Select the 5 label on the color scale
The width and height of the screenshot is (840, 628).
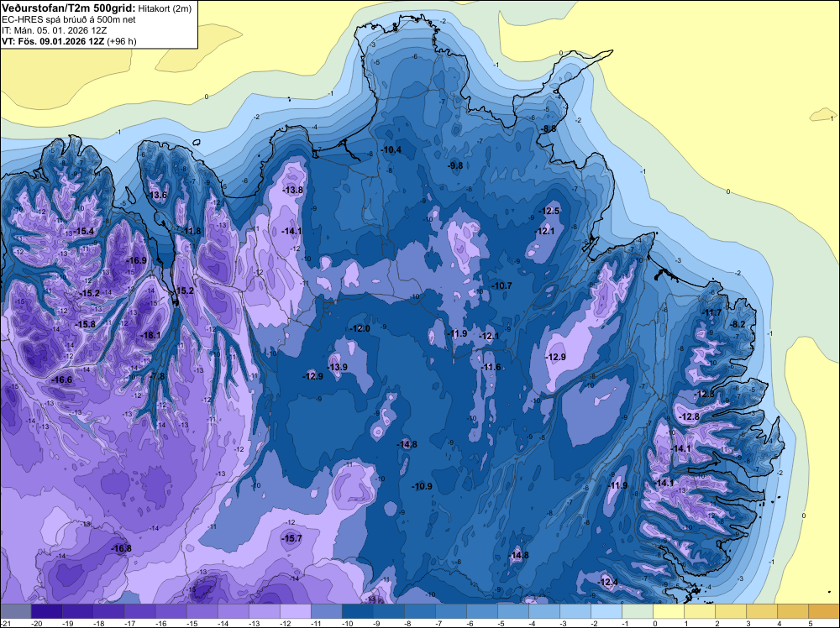coord(810,623)
